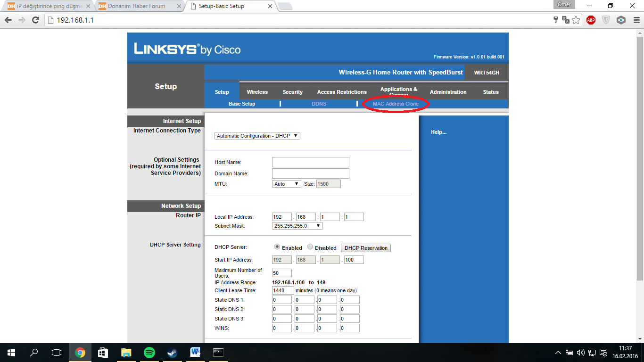The height and width of the screenshot is (362, 644).
Task: Click the Static DNS 1 first octet
Action: (282, 300)
